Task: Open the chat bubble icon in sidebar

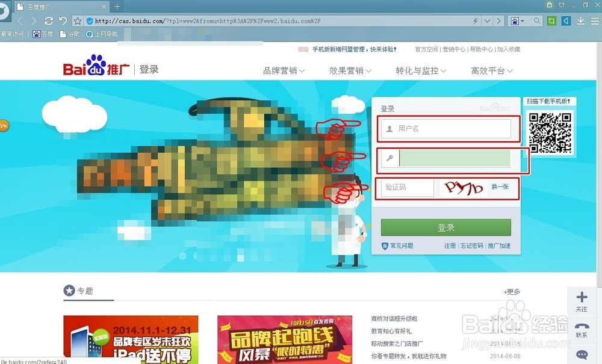Action: [582, 354]
